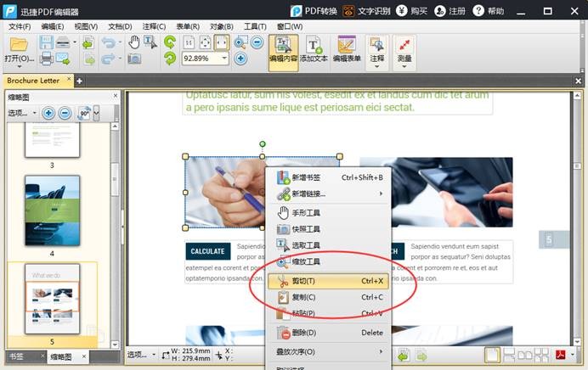Viewport: 588px width, 370px height.
Task: Set actual size 1:1 zoom icon
Action: click(189, 42)
